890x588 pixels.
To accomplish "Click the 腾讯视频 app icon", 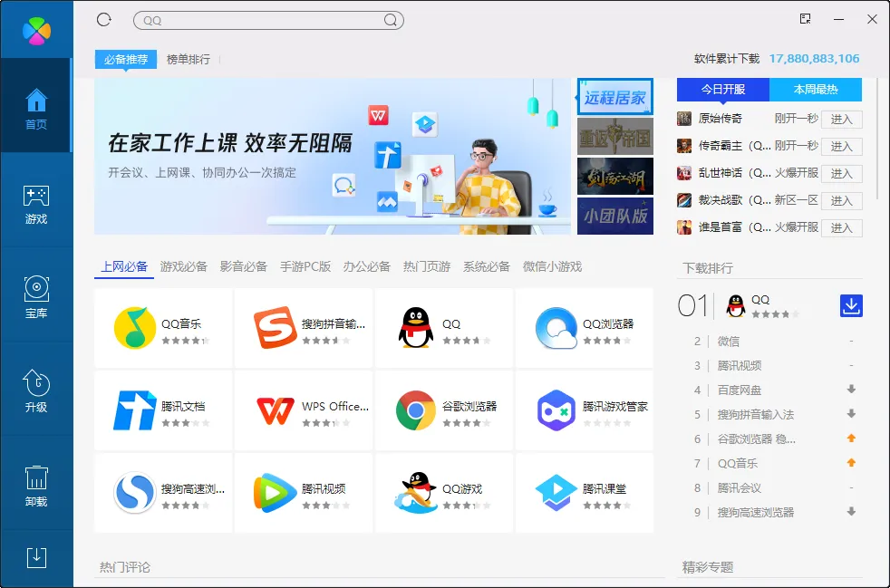I will coord(276,493).
